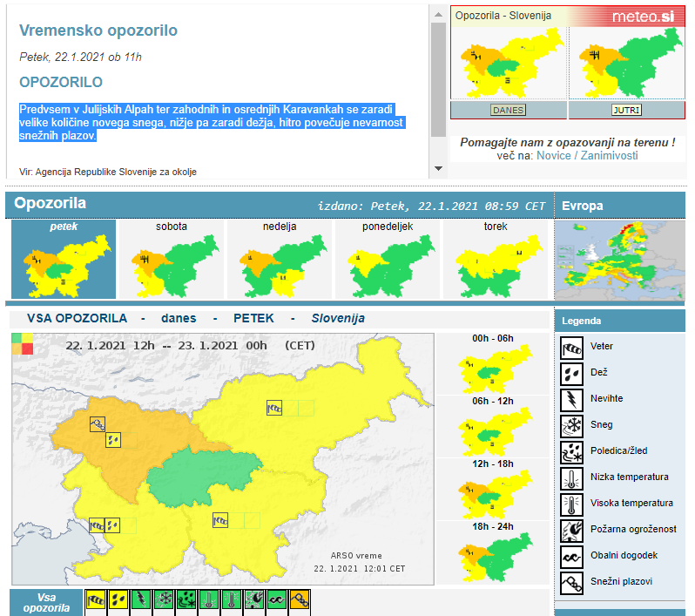Select coastal event icon in bottom filter row
This screenshot has width=695, height=616.
pos(277,600)
